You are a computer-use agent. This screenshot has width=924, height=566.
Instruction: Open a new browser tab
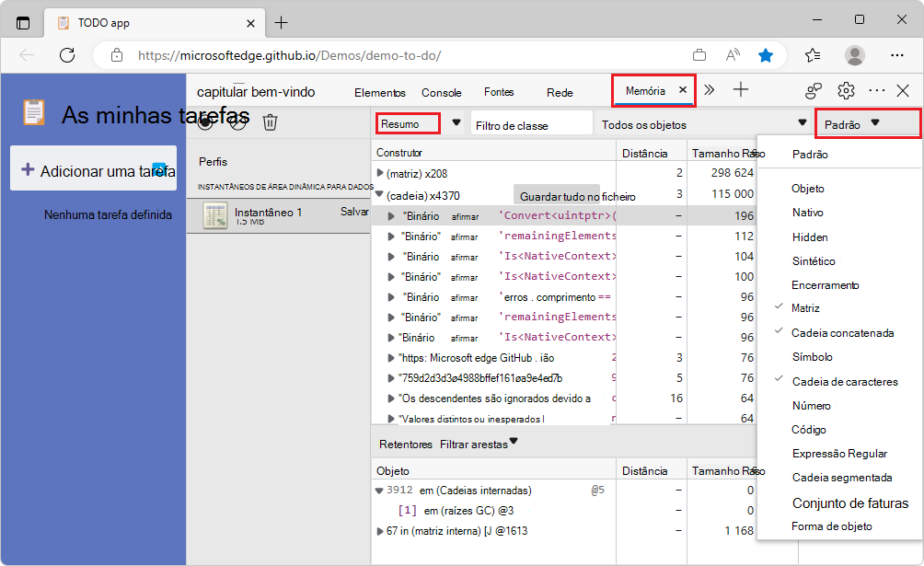(282, 23)
